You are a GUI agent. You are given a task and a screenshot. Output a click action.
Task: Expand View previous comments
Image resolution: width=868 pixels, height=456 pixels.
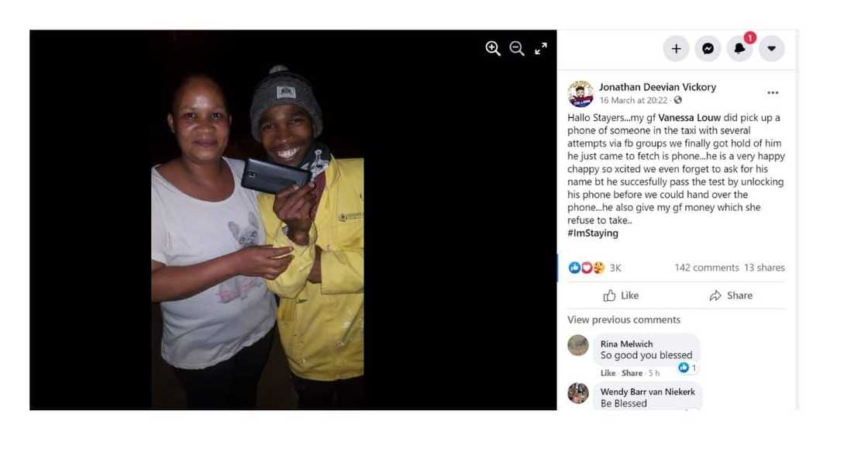point(623,320)
